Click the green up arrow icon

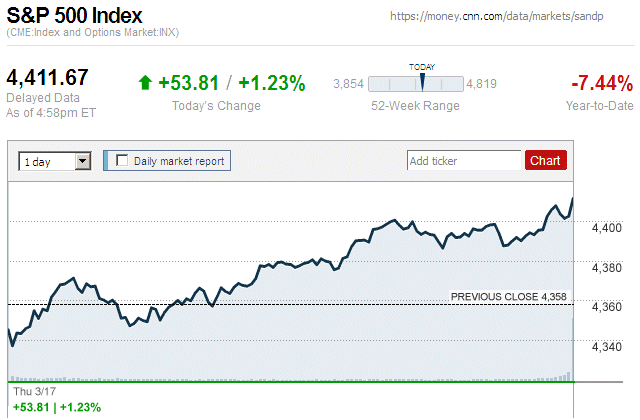[145, 83]
